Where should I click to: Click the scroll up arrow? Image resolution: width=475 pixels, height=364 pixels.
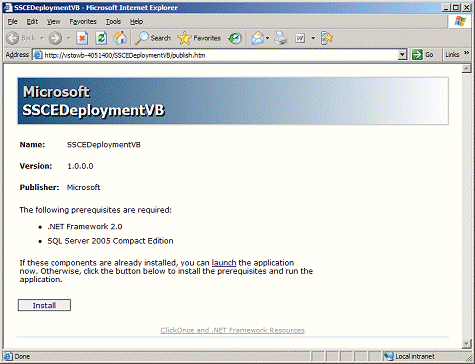click(x=466, y=69)
